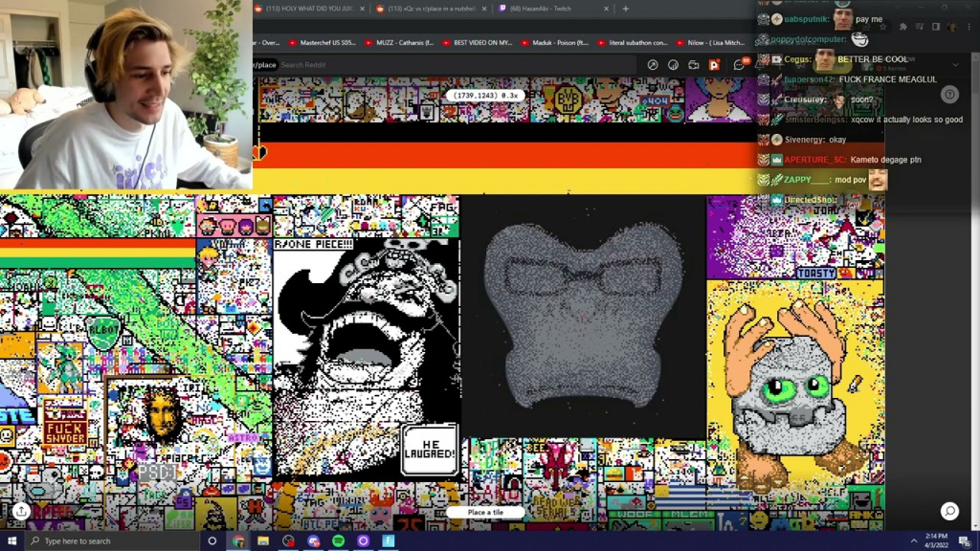Click chat username tunperson42
Image resolution: width=980 pixels, height=551 pixels.
(x=810, y=79)
